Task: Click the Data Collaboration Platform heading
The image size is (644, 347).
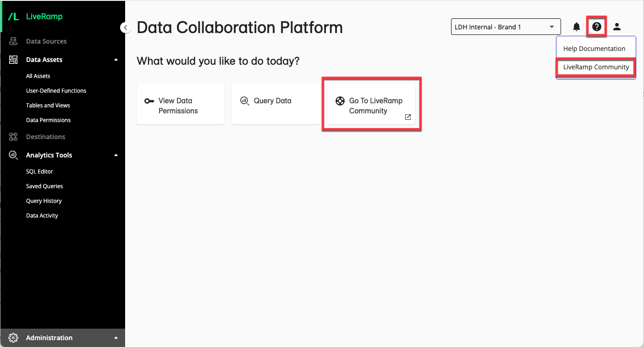Action: (x=240, y=28)
